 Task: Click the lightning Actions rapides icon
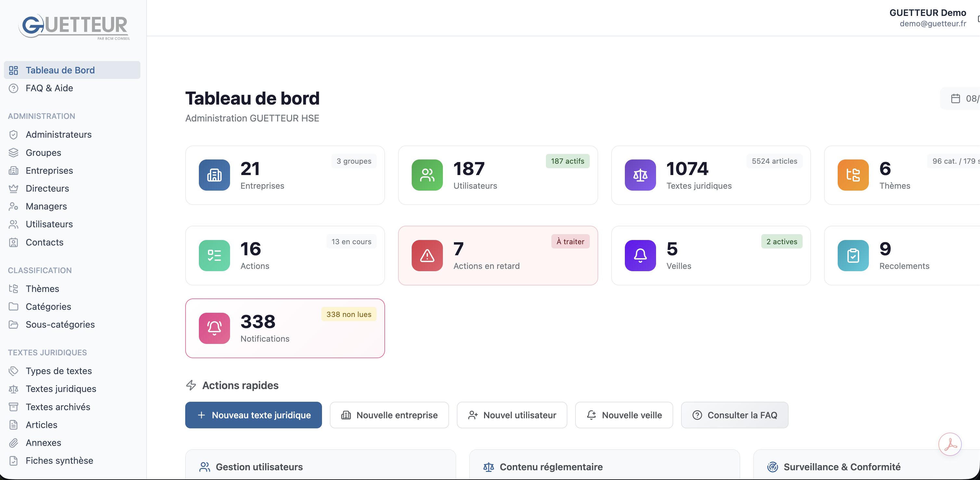[191, 385]
